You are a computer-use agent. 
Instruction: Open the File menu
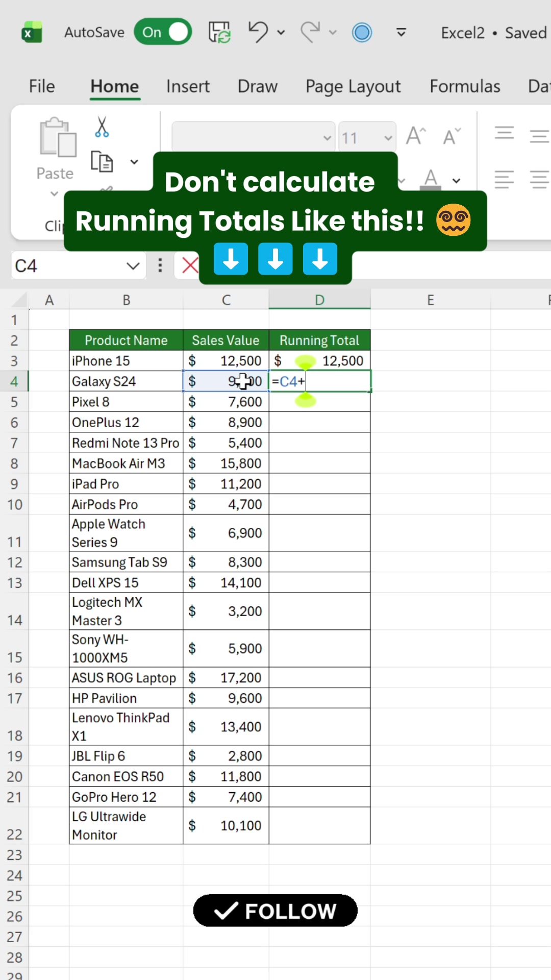tap(42, 86)
